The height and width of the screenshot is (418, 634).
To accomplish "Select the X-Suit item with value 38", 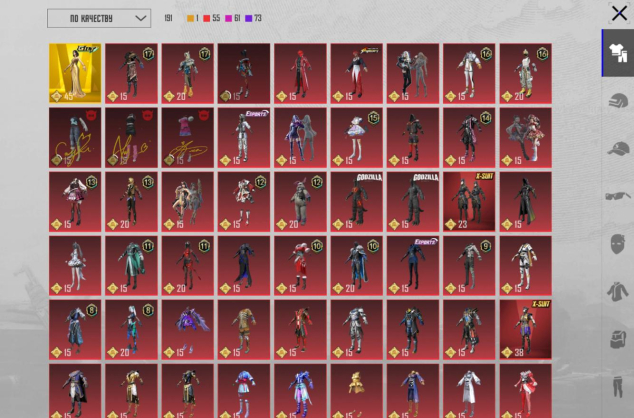I will pyautogui.click(x=525, y=329).
